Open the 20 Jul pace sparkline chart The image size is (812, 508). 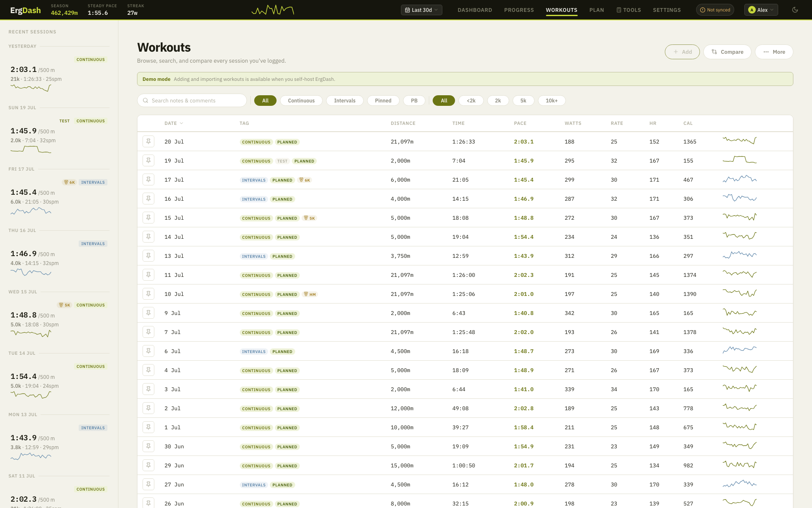[740, 141]
